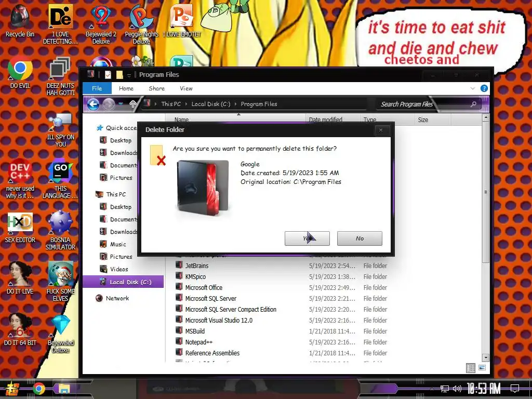Cancel deletion with the No button

(360, 238)
